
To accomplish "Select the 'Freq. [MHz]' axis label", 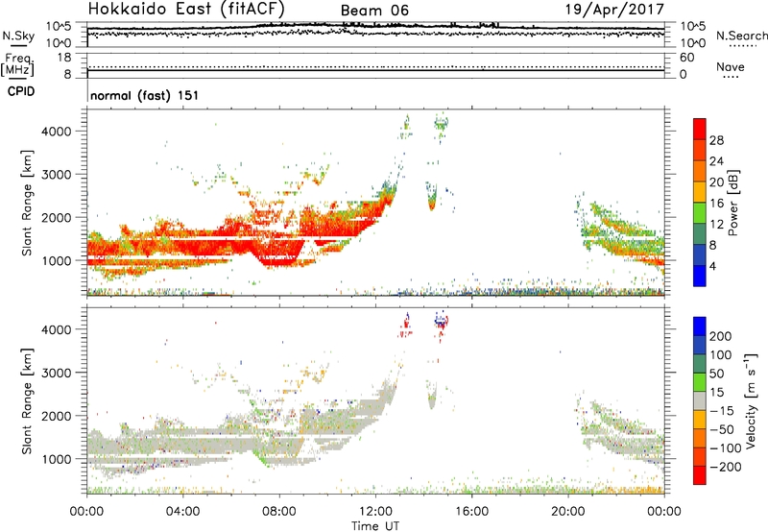I will [17, 65].
